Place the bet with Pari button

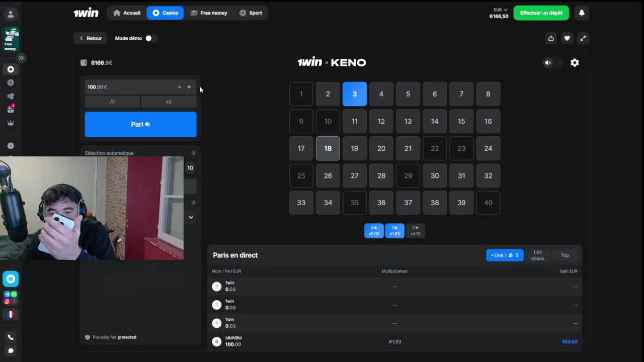(140, 124)
